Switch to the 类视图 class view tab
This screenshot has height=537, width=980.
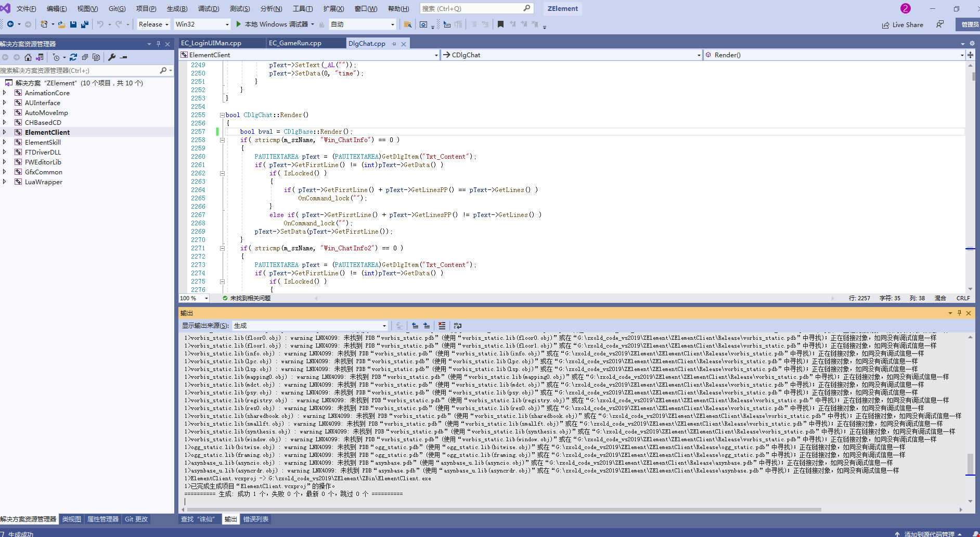72,519
